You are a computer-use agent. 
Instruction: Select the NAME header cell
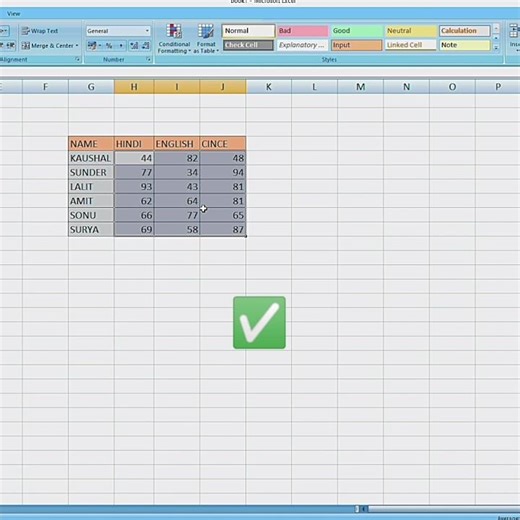(x=91, y=144)
